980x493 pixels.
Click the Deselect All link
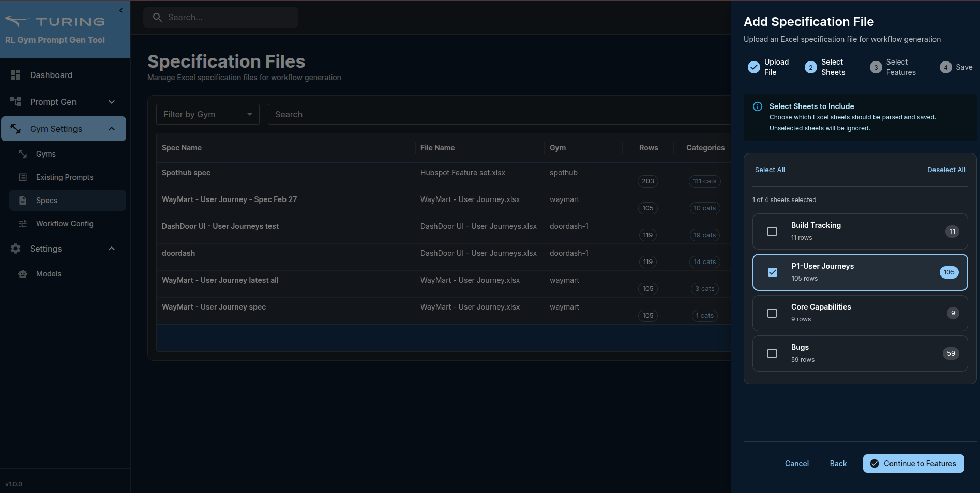coord(946,170)
